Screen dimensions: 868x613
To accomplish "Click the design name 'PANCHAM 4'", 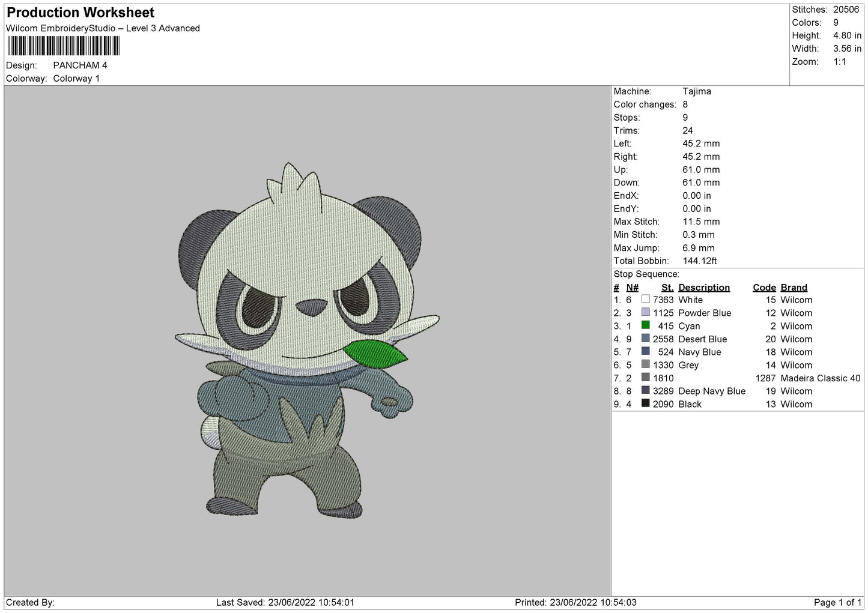I will point(80,65).
